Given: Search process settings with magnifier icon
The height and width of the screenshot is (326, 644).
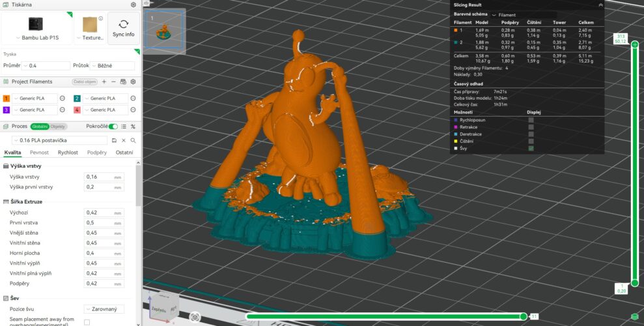Looking at the screenshot, I should (133, 140).
